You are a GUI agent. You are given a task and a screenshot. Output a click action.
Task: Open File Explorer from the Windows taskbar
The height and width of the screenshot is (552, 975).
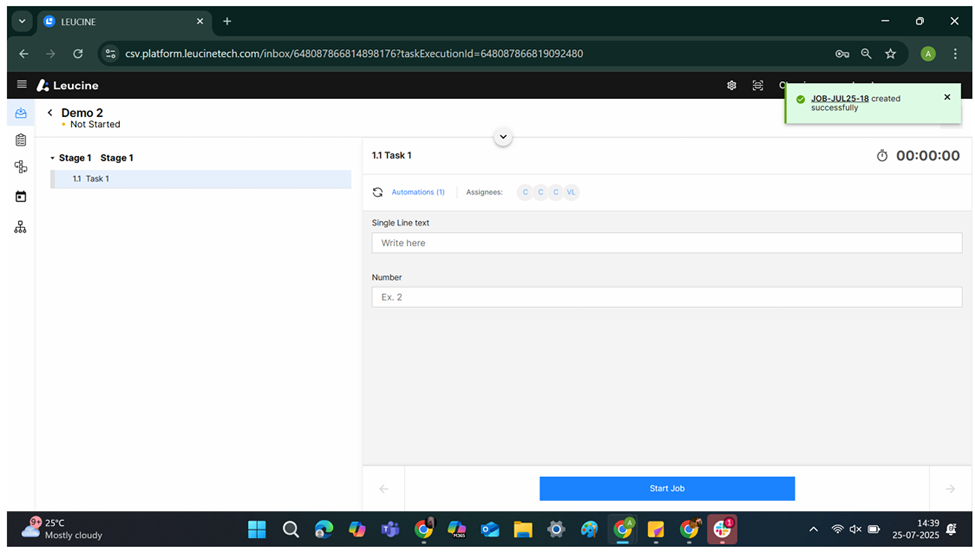[522, 529]
